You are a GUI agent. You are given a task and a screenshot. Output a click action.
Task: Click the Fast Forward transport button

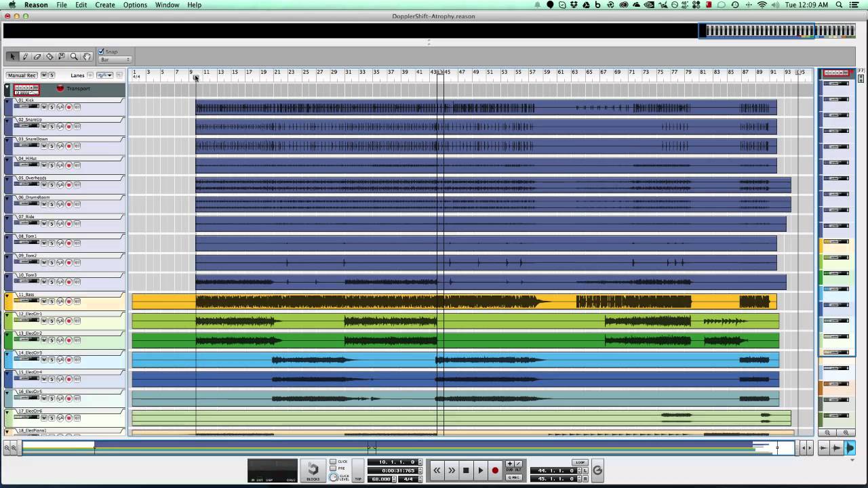tap(452, 470)
